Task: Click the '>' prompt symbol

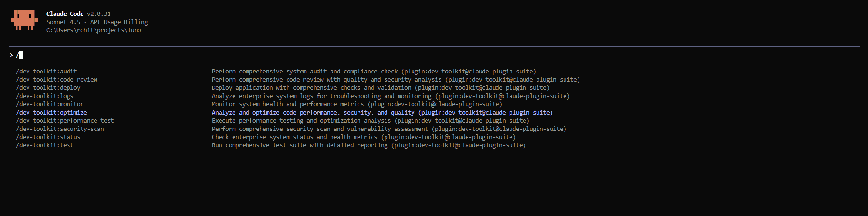Action: pyautogui.click(x=11, y=55)
